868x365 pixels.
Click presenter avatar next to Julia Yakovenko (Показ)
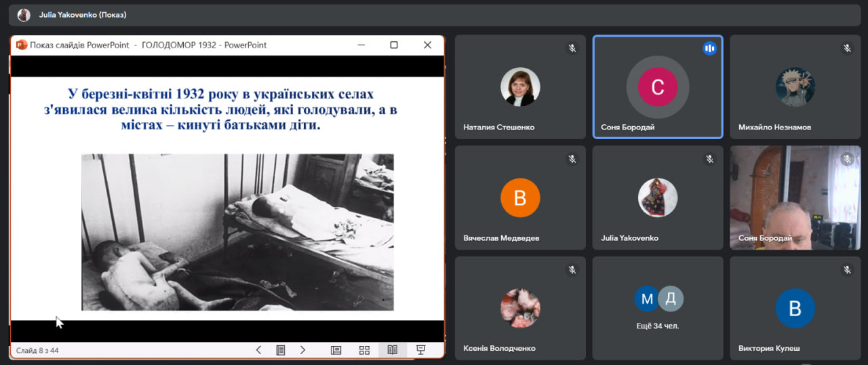pyautogui.click(x=24, y=14)
